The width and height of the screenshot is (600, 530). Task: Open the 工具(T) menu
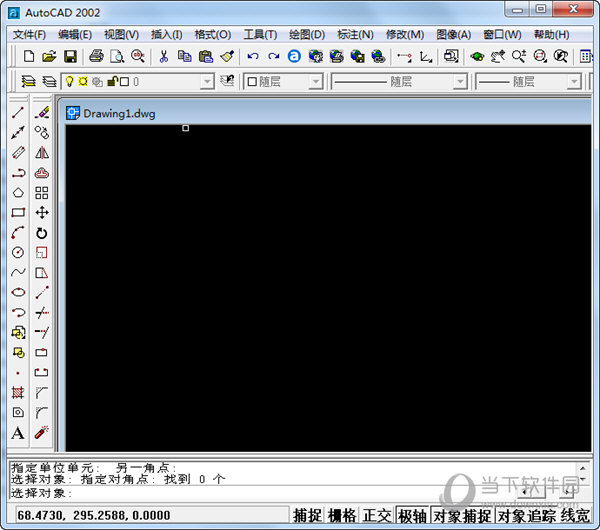(260, 35)
